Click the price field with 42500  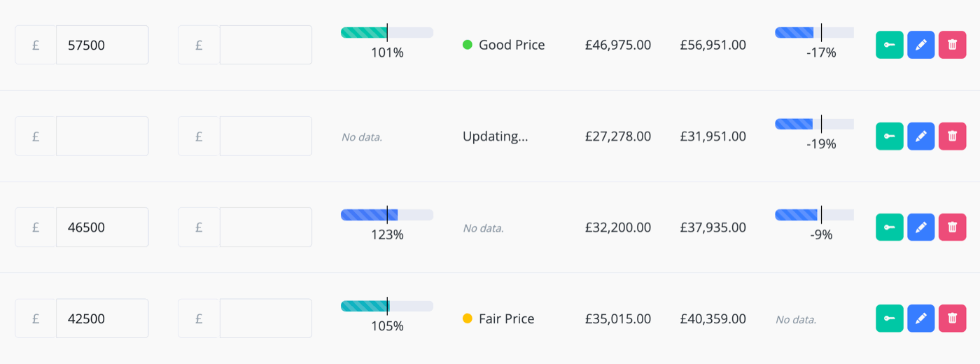[102, 318]
